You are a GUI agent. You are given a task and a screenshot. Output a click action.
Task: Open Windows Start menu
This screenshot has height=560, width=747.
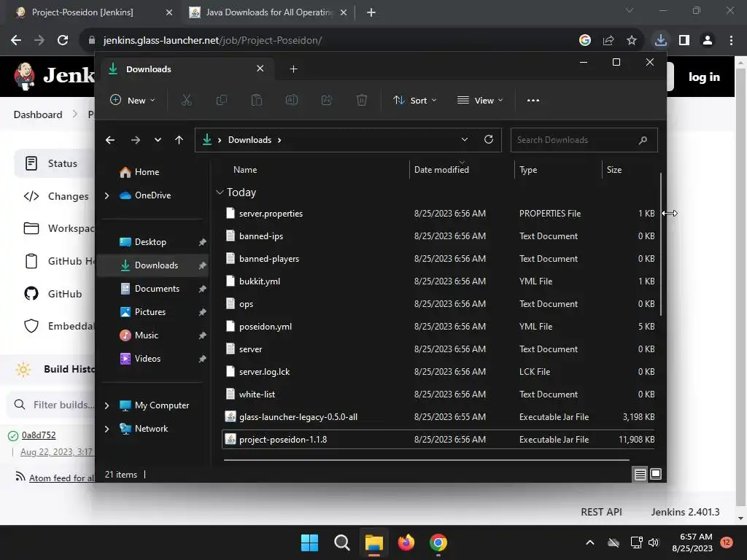pyautogui.click(x=309, y=542)
